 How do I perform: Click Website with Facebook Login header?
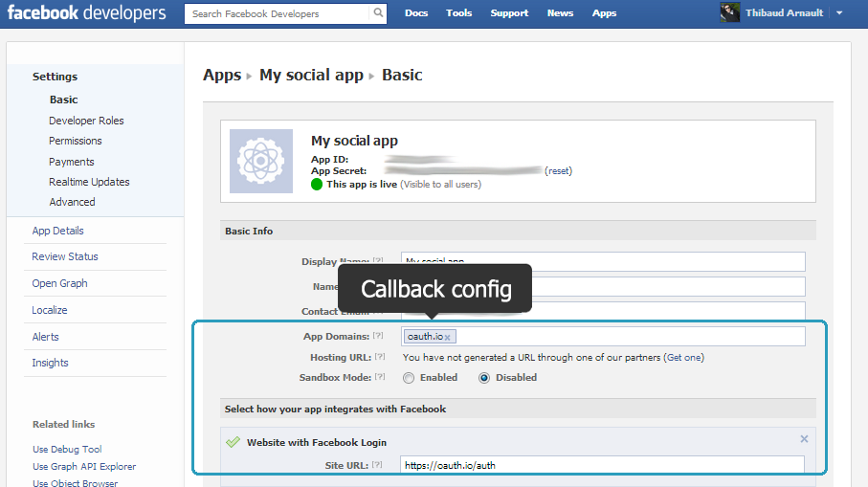pos(317,442)
